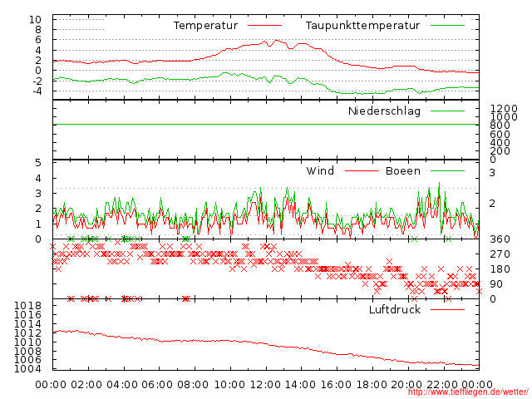Click the 10:00 time axis label
The image size is (532, 399).
pos(229,384)
